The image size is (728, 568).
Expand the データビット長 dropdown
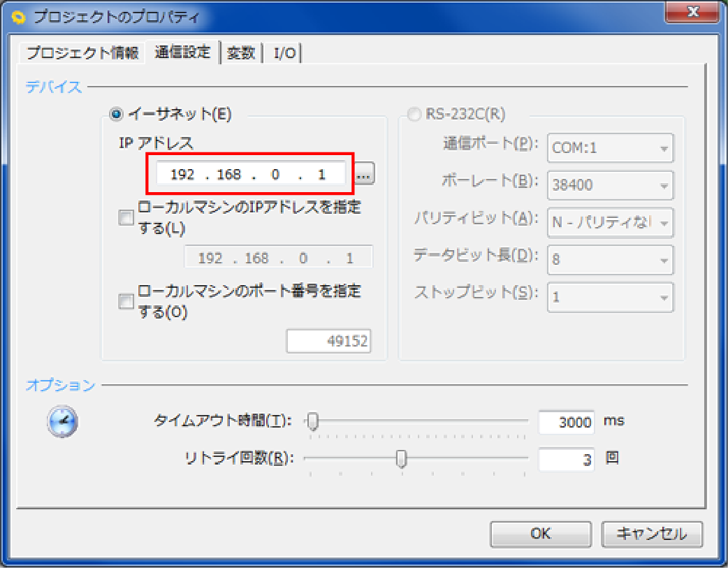610,259
